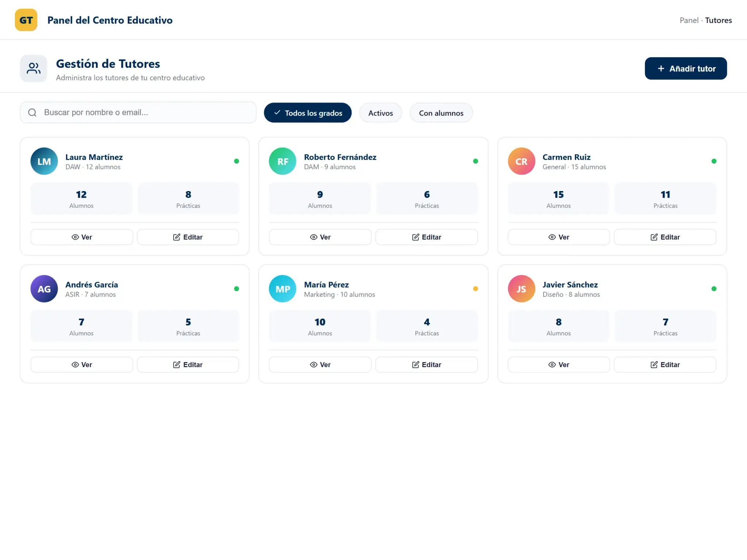747x560 pixels.
Task: Focus the search by name or email field
Action: pos(138,112)
